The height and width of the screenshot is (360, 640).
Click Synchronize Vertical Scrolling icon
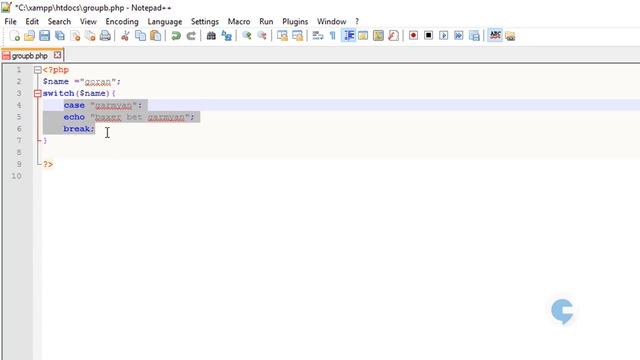coord(282,36)
